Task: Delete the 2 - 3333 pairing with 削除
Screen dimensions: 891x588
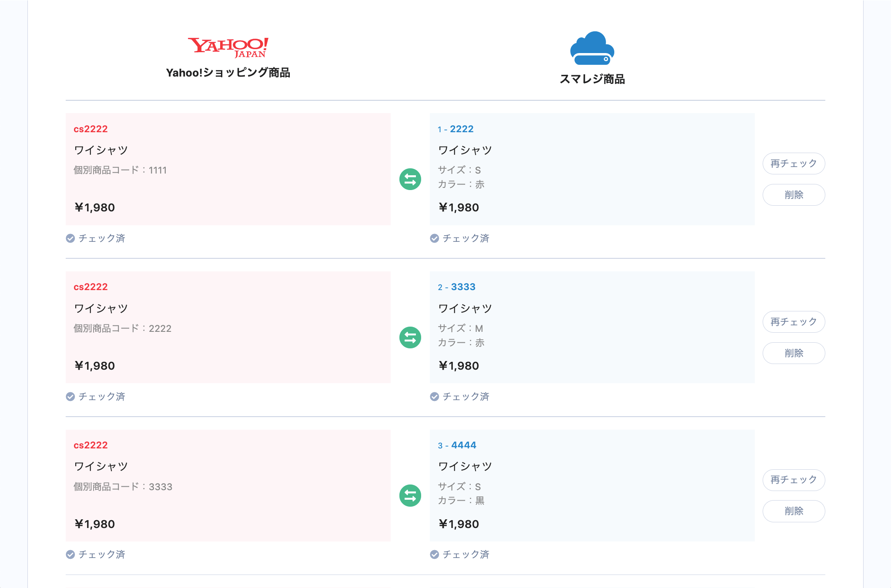Action: [794, 353]
